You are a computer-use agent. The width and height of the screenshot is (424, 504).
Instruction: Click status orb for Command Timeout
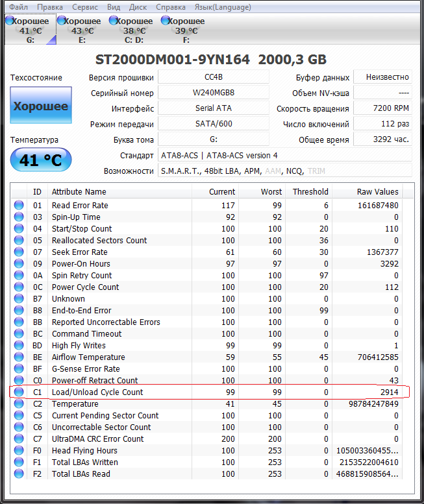tap(19, 333)
